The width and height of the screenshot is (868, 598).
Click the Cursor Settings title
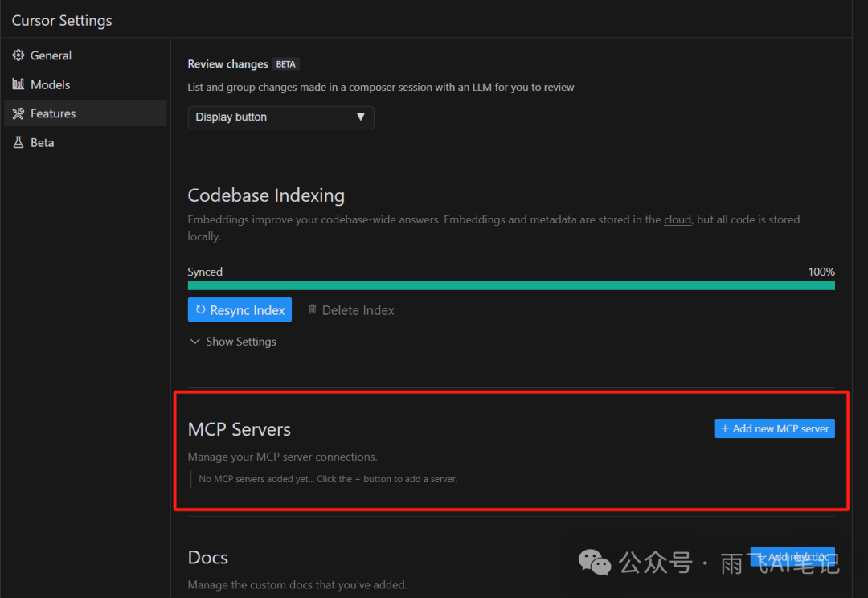click(x=62, y=20)
